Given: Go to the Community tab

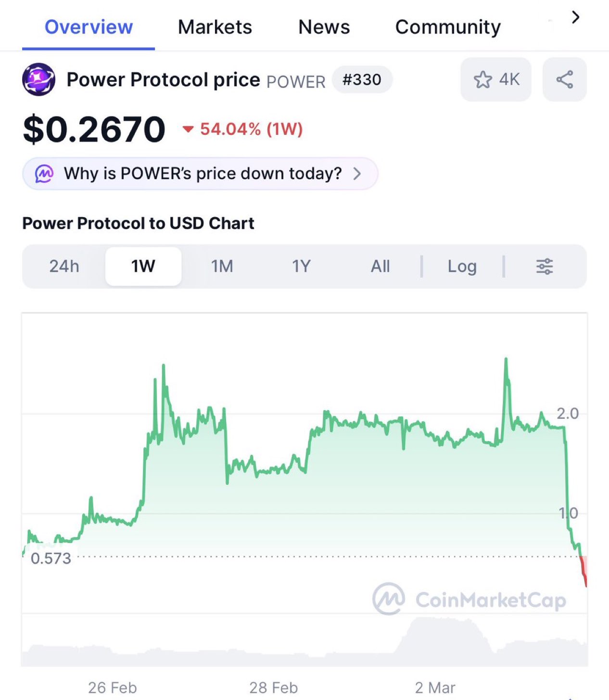Looking at the screenshot, I should [448, 27].
